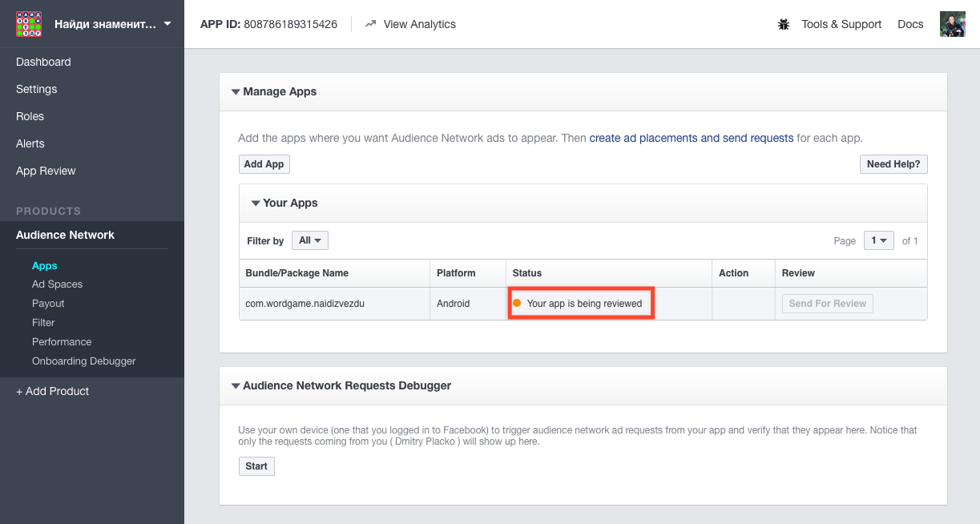The image size is (980, 524).
Task: Click the app logo icon in sidebar header
Action: pos(29,24)
